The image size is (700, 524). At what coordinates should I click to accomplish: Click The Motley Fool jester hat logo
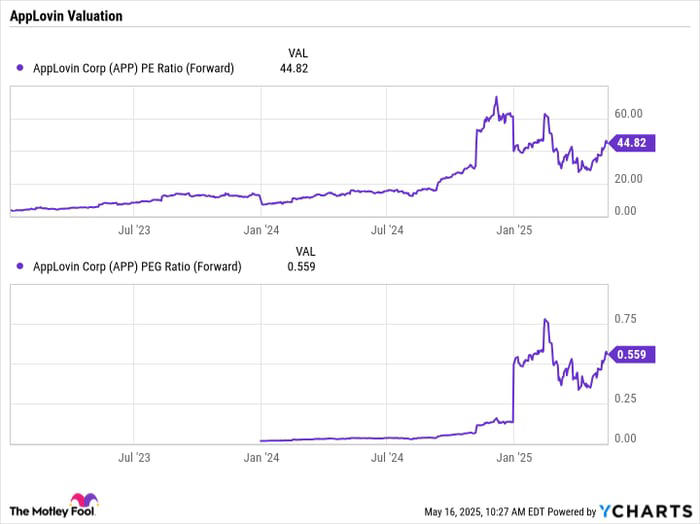click(x=84, y=500)
